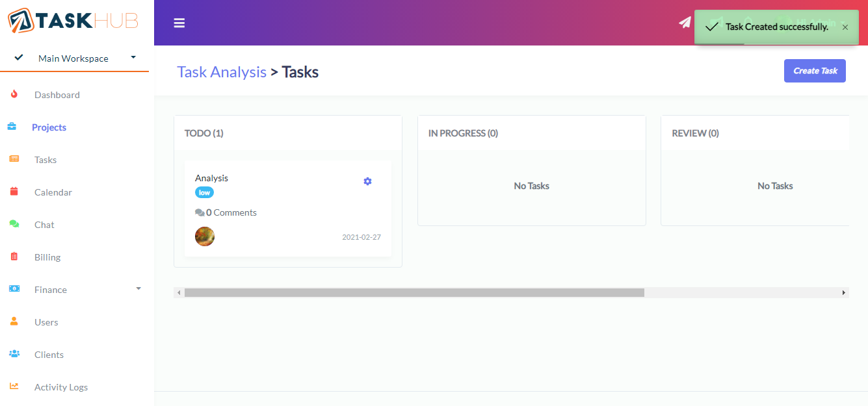Click the Activity Logs chart icon
The height and width of the screenshot is (406, 868).
[x=14, y=387]
